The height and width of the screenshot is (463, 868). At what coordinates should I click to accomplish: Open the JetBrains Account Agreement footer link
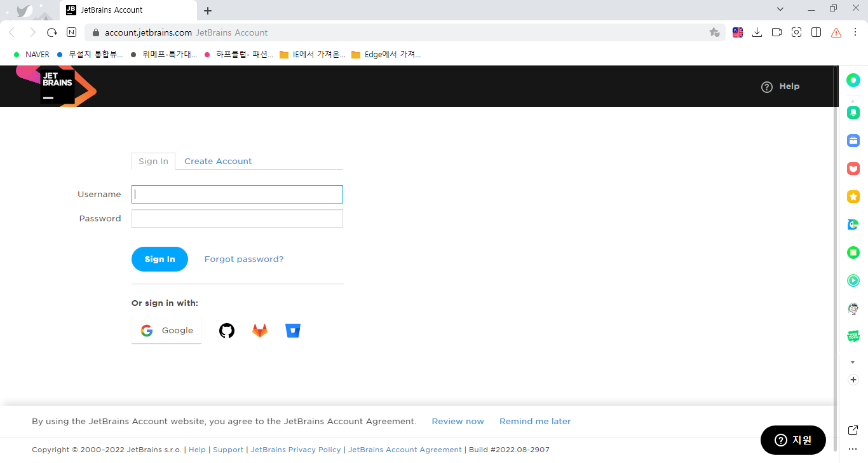405,450
